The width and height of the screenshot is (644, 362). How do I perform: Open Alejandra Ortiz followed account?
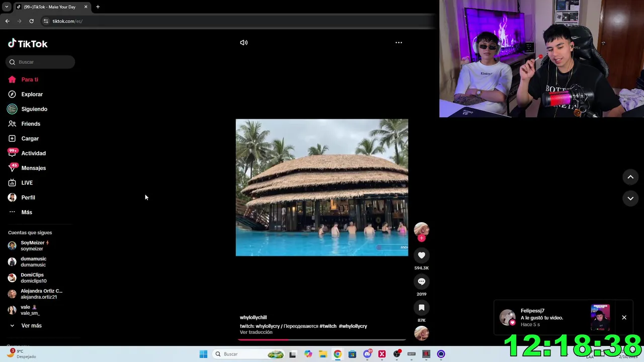point(35,294)
